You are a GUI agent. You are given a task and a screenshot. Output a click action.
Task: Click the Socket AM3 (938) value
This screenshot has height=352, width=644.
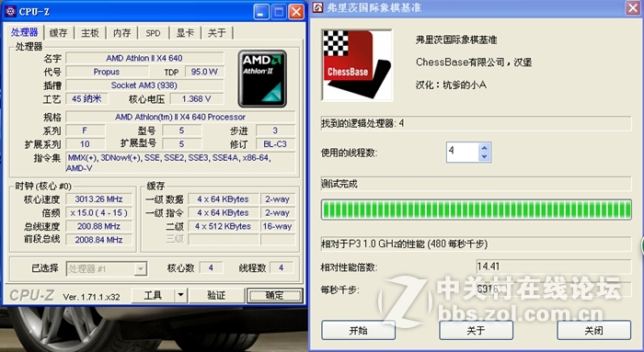click(144, 85)
